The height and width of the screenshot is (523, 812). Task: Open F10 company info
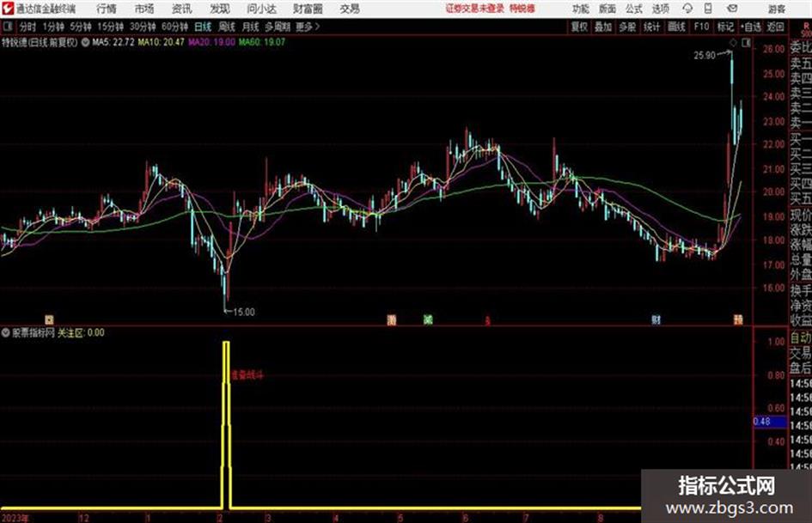(701, 27)
